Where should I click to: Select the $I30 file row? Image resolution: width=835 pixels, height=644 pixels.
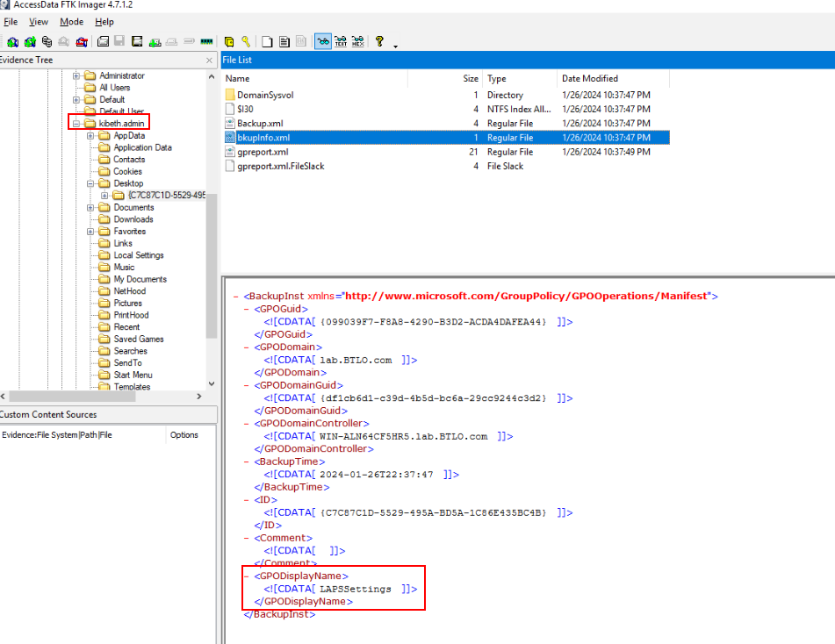tap(446, 109)
